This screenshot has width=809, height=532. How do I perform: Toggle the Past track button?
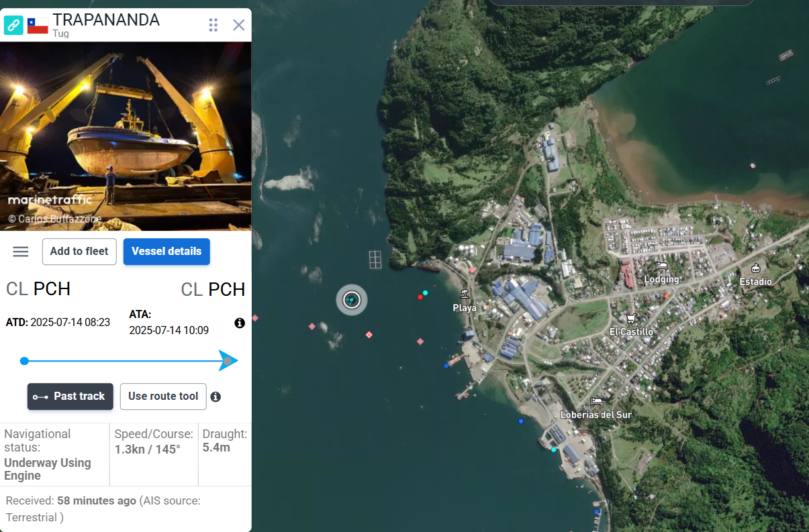coord(70,396)
